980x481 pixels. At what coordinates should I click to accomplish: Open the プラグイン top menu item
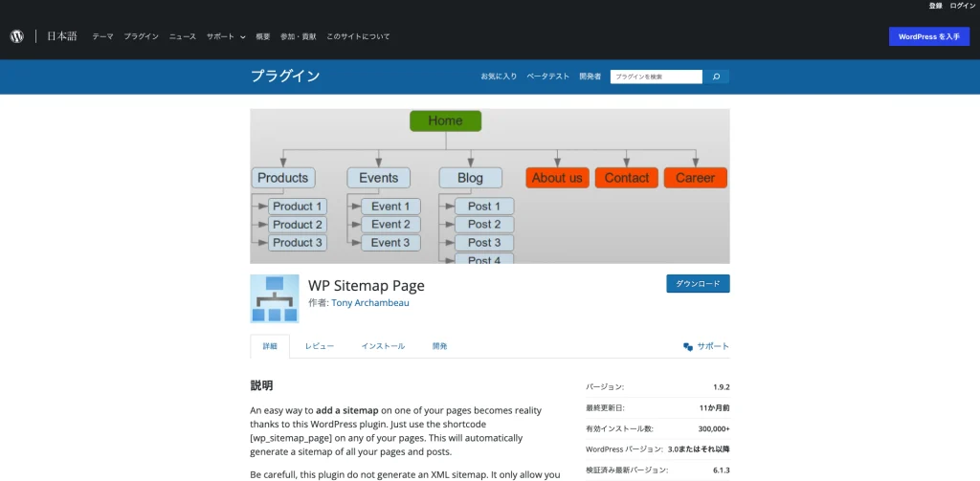142,37
